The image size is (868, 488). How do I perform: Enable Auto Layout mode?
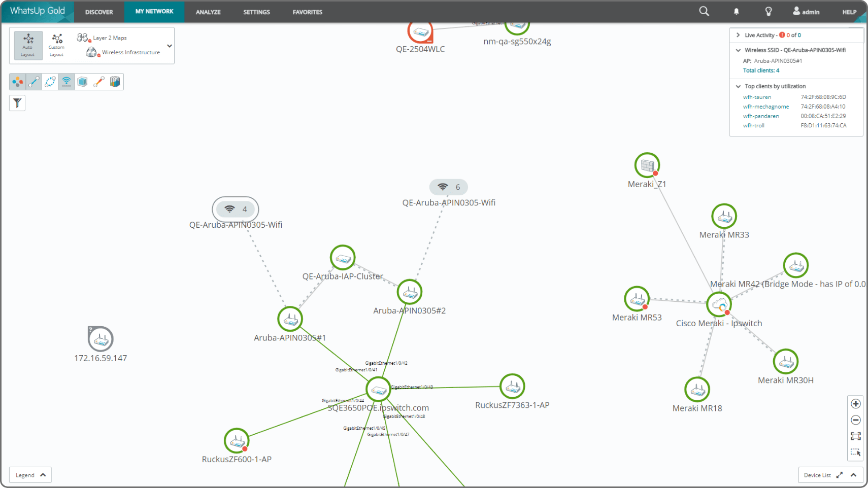(x=28, y=45)
